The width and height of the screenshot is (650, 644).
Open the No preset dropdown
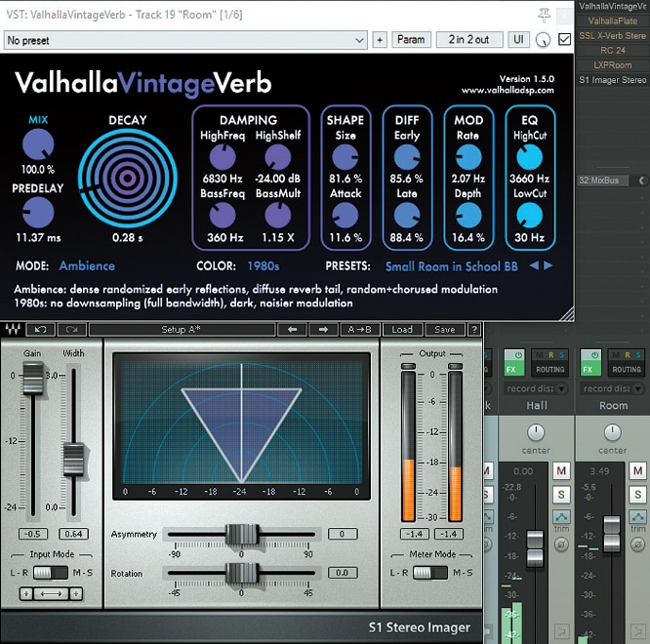(x=185, y=40)
